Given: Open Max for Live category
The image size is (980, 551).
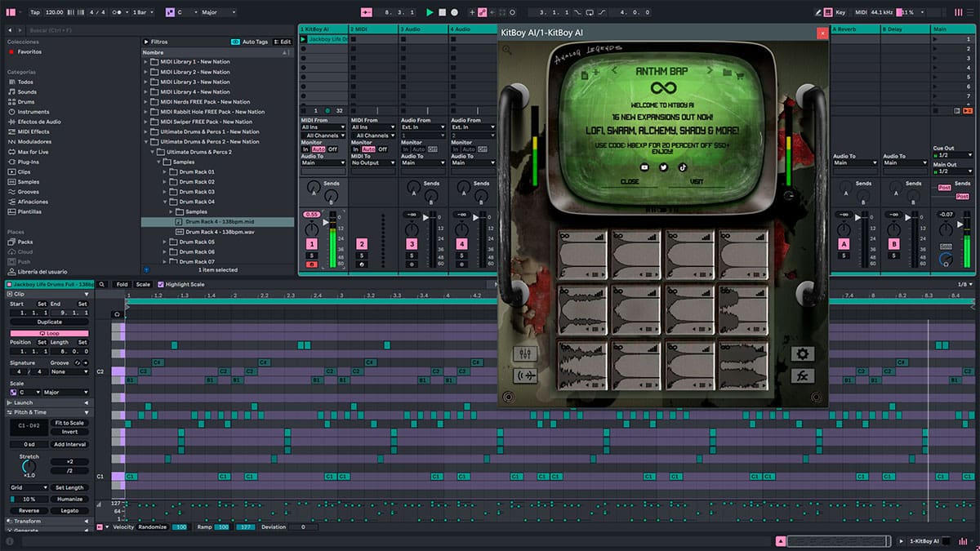Looking at the screenshot, I should 33,152.
